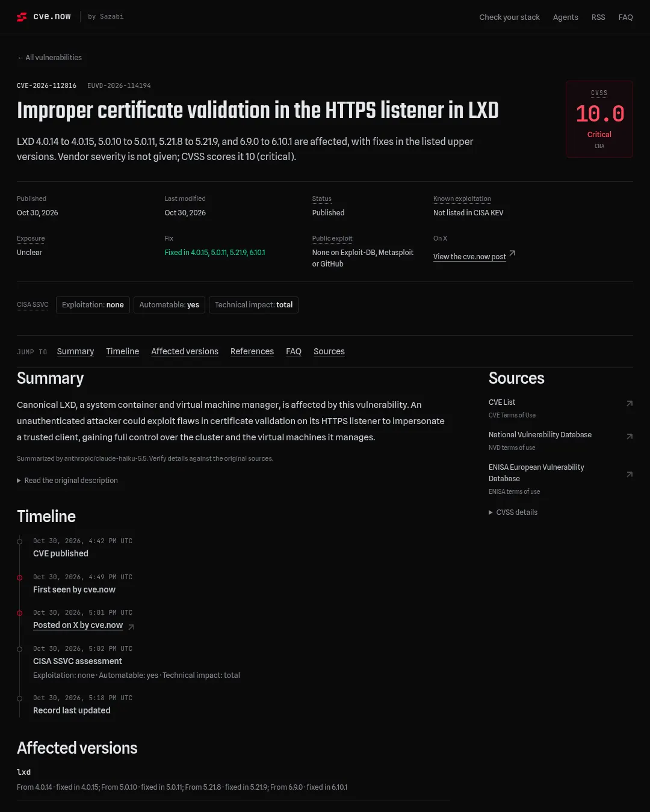This screenshot has width=650, height=812.
Task: Expand Read the original description
Action: tap(67, 481)
